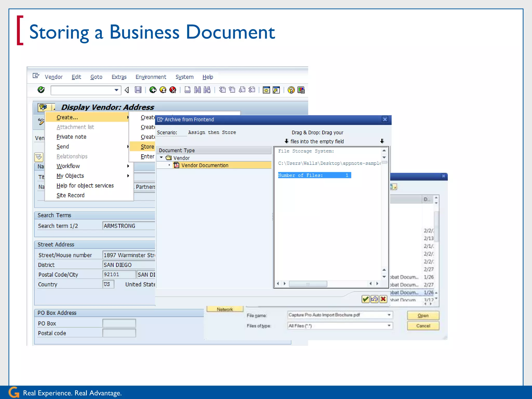Select Create... in the object services menu

[x=87, y=117]
